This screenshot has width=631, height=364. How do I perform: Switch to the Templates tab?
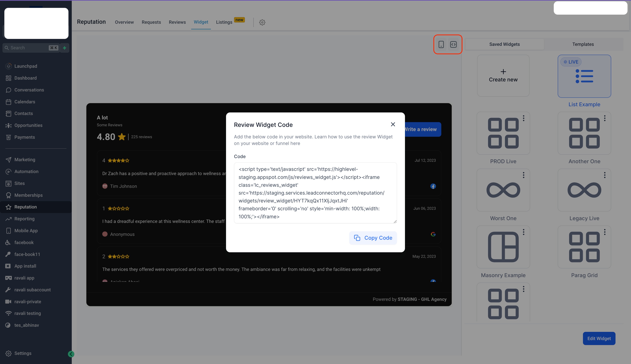tap(583, 44)
